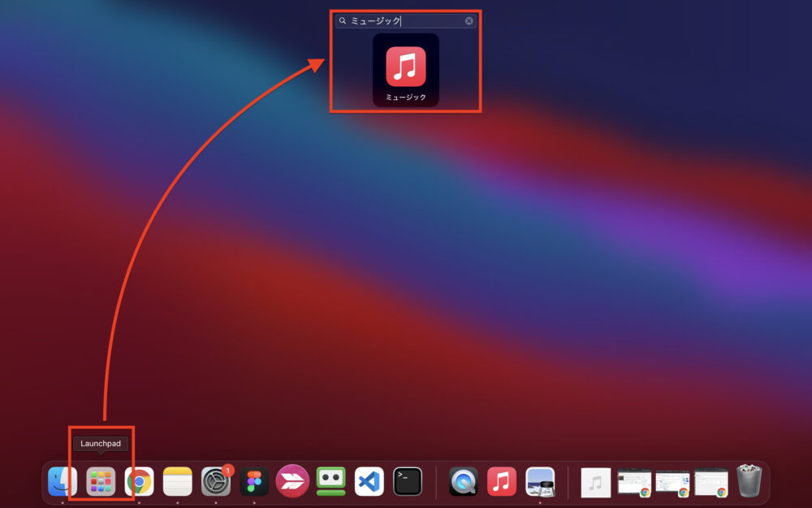Click the Launchpad search field containing ミュージック
This screenshot has width=812, height=508.
coord(405,21)
